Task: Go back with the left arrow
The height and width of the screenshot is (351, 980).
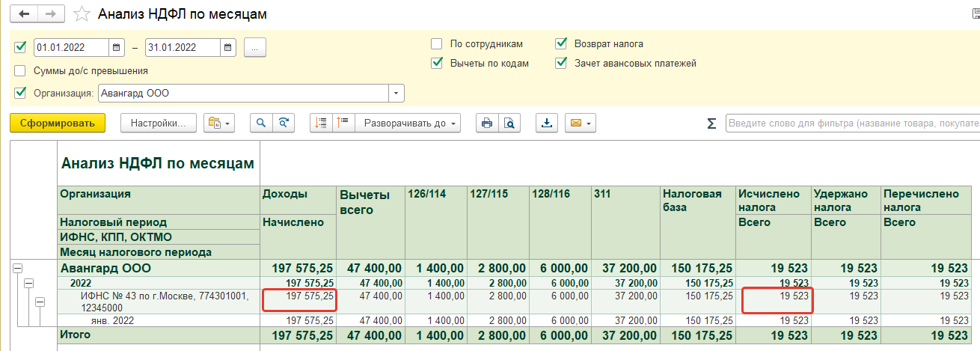Action: pyautogui.click(x=25, y=14)
